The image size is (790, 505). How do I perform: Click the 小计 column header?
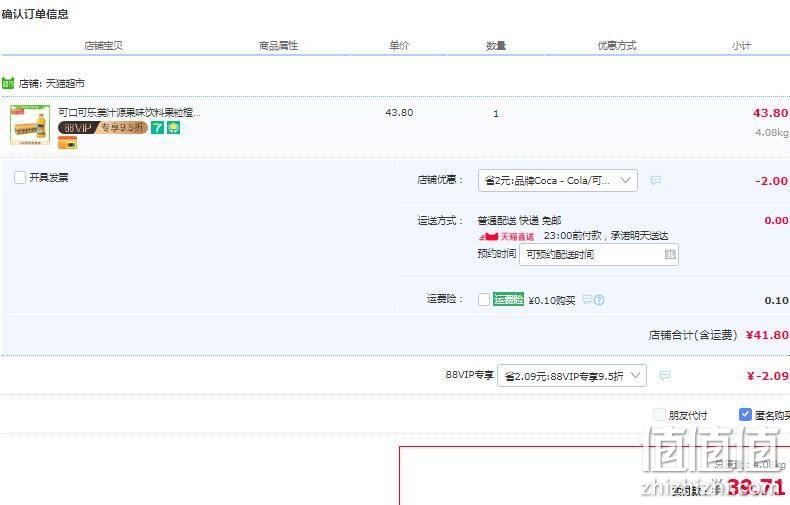coord(741,46)
